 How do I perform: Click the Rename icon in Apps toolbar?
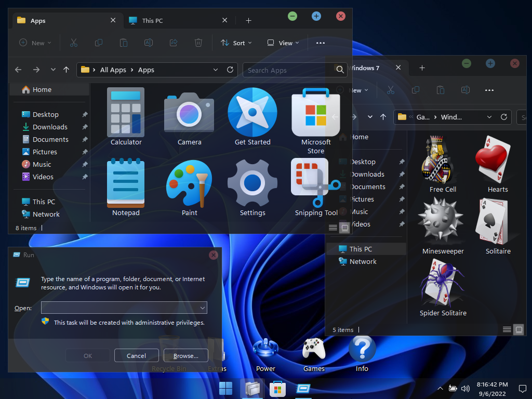tap(149, 43)
